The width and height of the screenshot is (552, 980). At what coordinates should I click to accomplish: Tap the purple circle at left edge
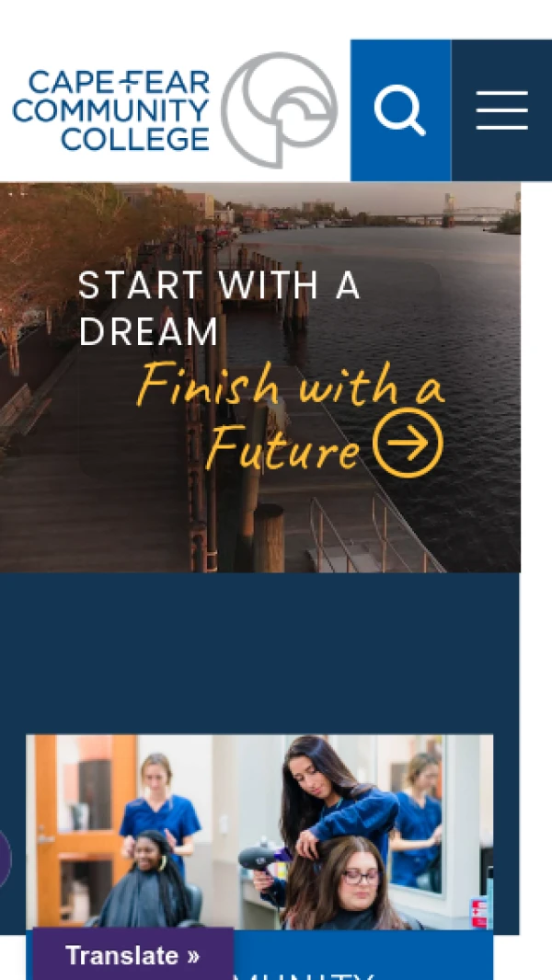(5, 859)
